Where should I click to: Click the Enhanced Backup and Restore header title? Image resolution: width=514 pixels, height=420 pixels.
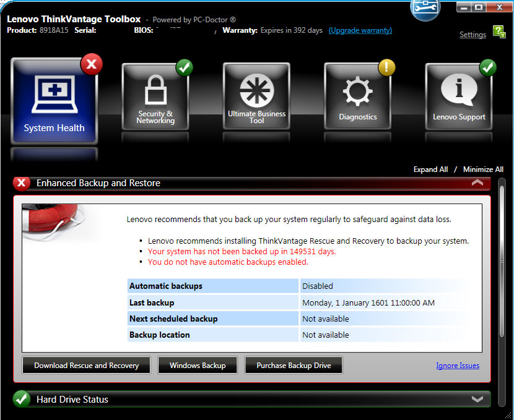(x=98, y=183)
